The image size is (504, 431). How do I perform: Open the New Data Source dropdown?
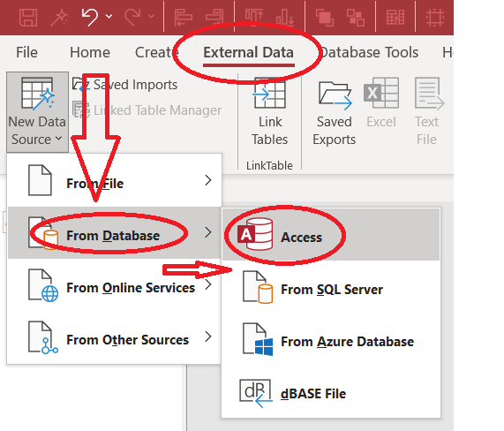pos(37,112)
